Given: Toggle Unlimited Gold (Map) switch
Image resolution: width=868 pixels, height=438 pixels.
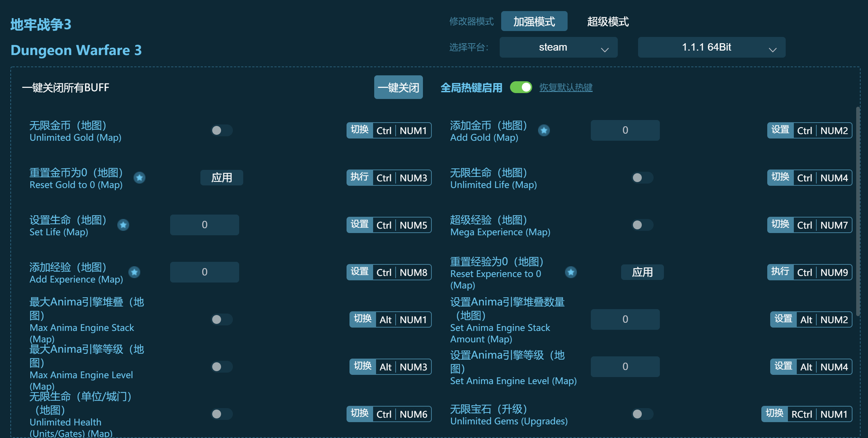Looking at the screenshot, I should (x=221, y=130).
